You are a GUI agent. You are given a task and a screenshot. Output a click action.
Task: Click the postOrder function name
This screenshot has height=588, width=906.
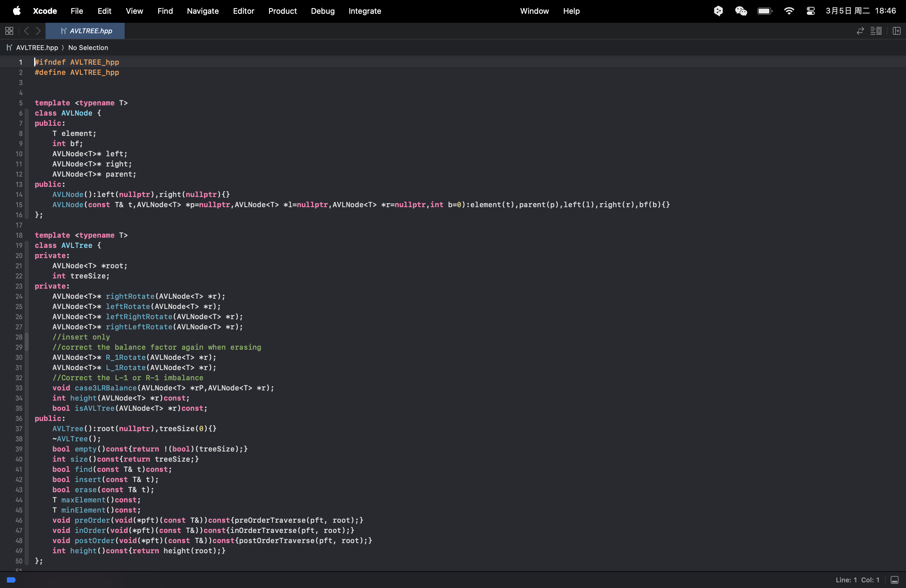pos(94,541)
